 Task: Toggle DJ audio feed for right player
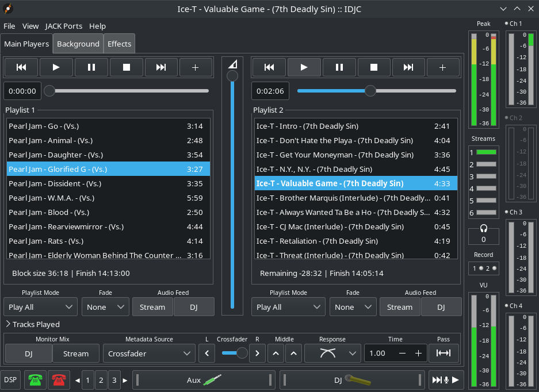point(441,307)
